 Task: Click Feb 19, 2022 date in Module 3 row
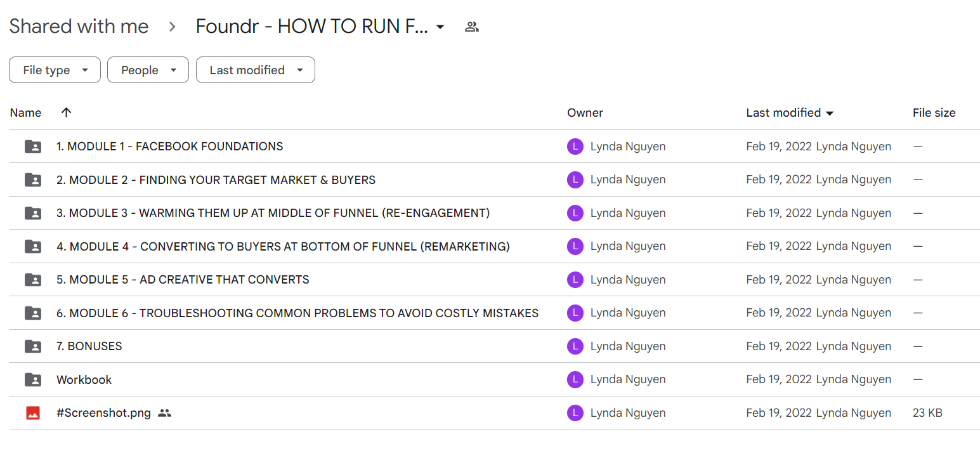(x=779, y=213)
